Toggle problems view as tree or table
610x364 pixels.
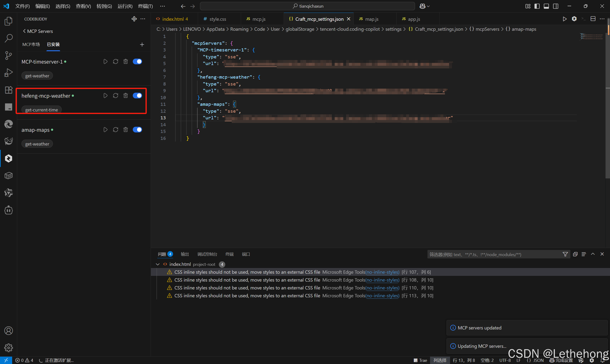click(584, 254)
